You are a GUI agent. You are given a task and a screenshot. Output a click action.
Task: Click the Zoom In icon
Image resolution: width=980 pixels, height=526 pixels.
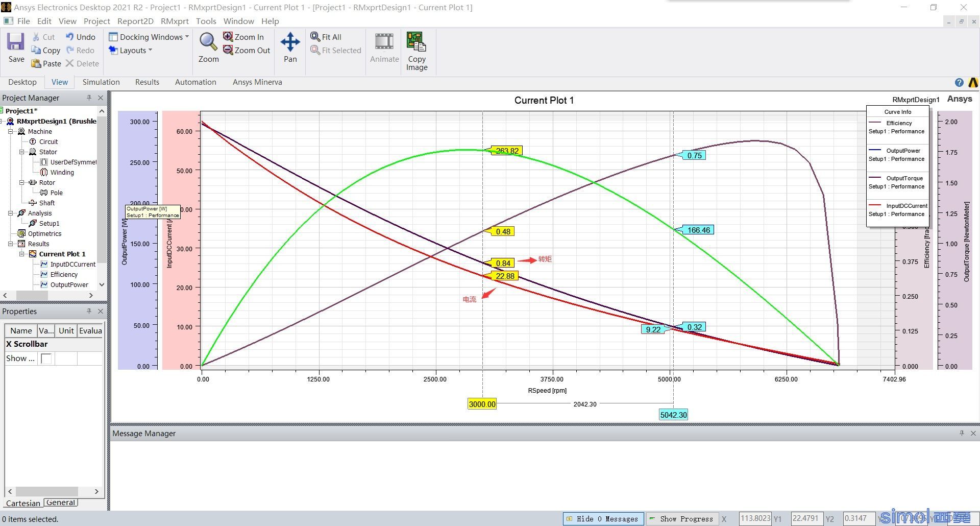[x=228, y=37]
